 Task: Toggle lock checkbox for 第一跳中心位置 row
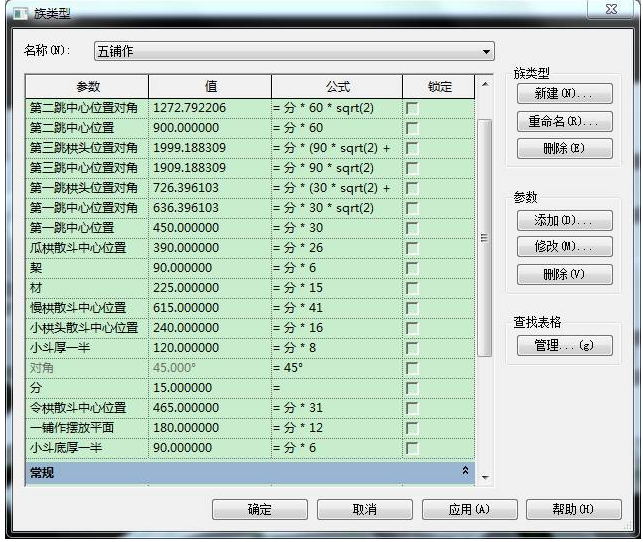point(412,228)
